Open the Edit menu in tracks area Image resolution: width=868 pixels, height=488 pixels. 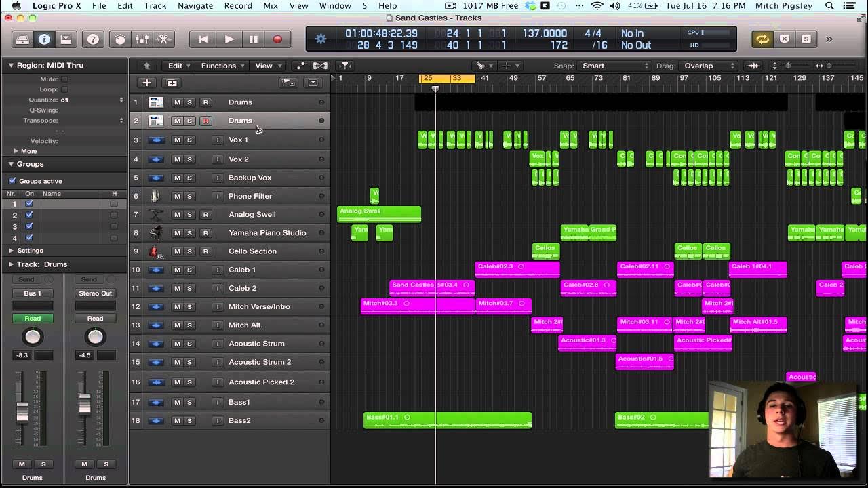pyautogui.click(x=178, y=66)
